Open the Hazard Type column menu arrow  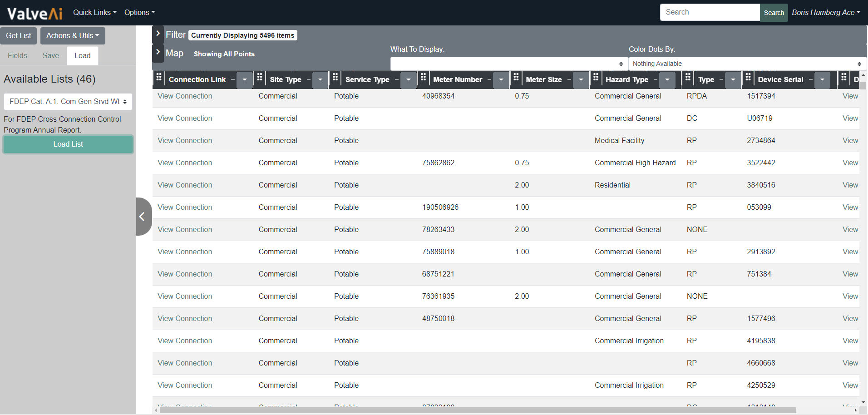(667, 80)
